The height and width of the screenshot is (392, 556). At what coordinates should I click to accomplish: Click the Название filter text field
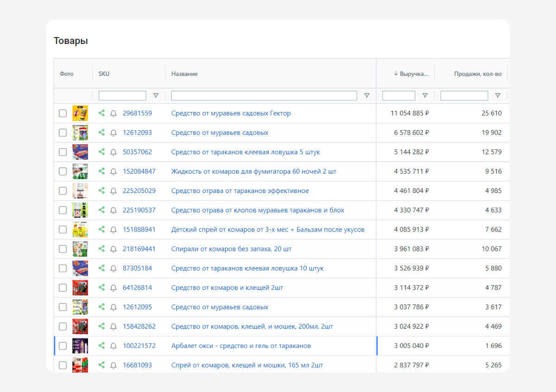264,96
